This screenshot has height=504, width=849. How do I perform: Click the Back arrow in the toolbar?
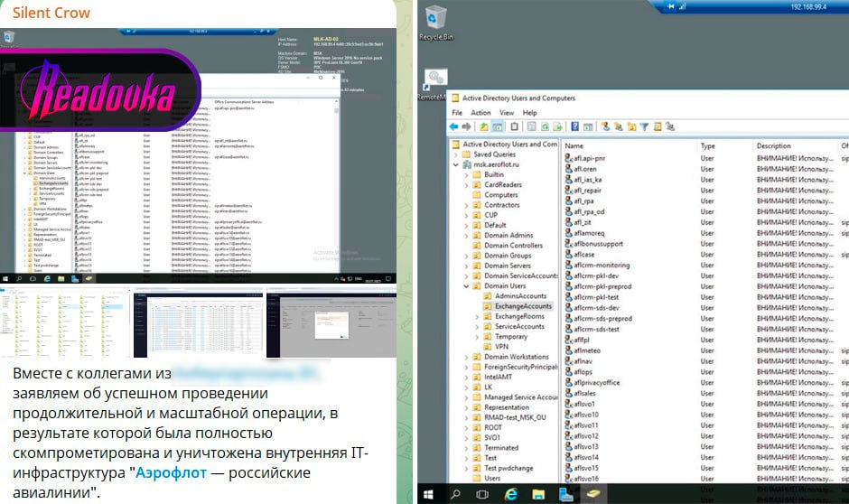[x=454, y=126]
